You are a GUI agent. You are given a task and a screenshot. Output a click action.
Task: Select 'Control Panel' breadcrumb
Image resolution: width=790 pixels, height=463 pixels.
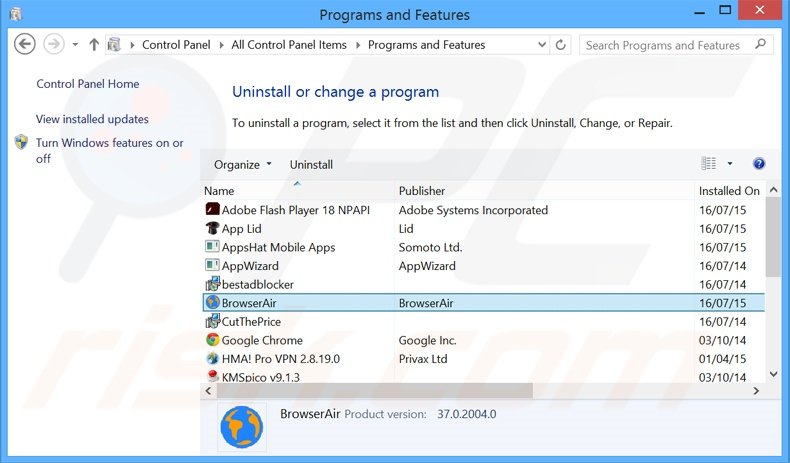click(x=176, y=45)
